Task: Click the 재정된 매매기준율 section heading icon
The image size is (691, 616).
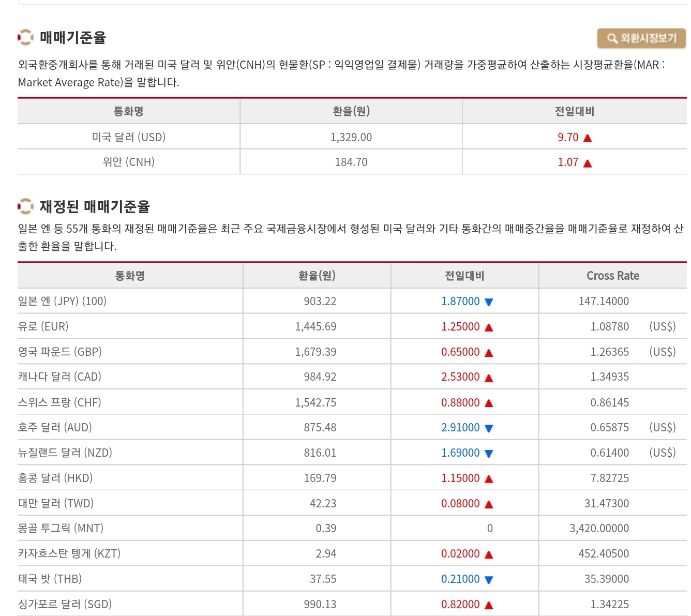Action: 25,206
